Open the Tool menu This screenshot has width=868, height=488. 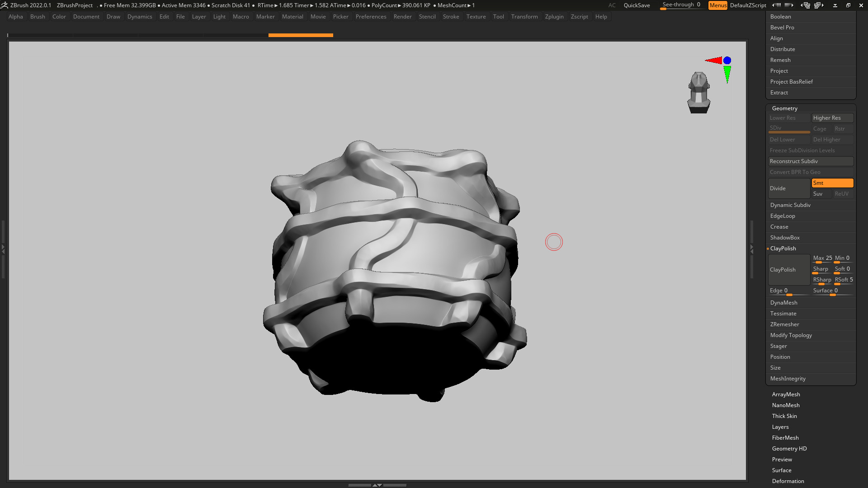coord(498,17)
